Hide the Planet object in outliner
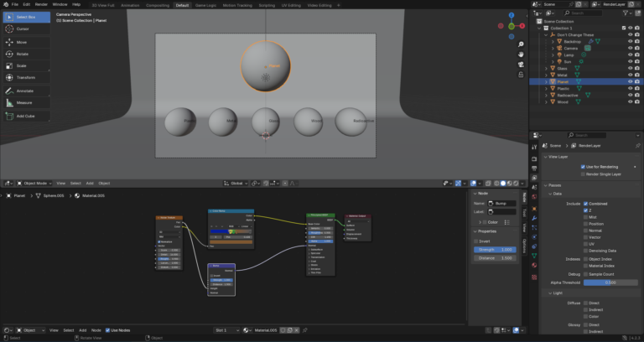The width and height of the screenshot is (644, 342). point(629,82)
